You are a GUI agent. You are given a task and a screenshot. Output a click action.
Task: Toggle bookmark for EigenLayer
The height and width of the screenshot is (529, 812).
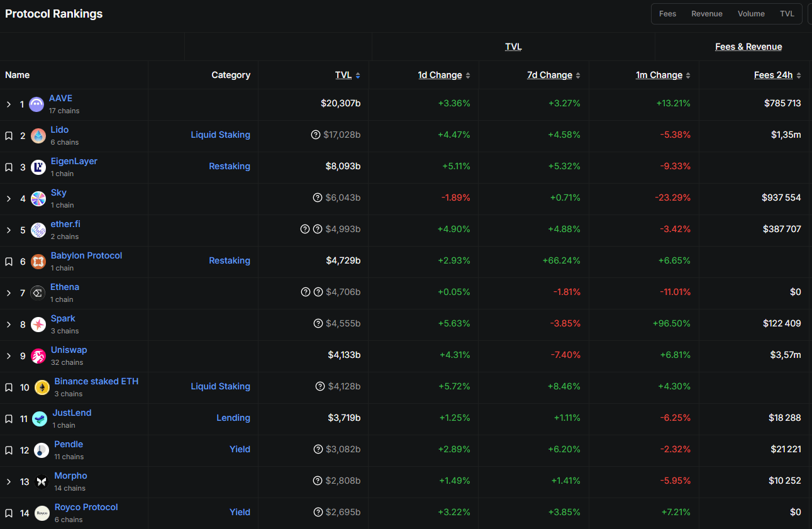point(9,167)
